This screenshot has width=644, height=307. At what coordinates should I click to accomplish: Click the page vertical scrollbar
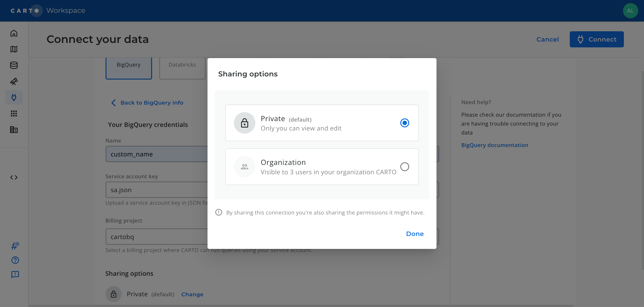[x=642, y=170]
